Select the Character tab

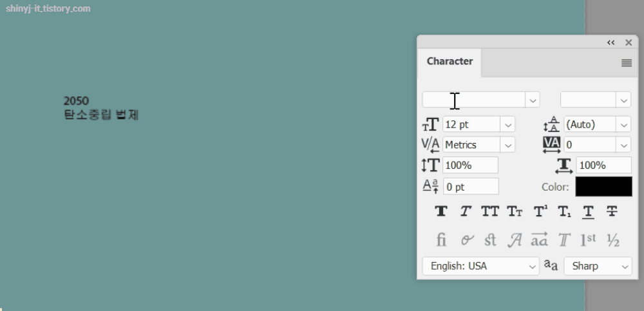tap(450, 61)
